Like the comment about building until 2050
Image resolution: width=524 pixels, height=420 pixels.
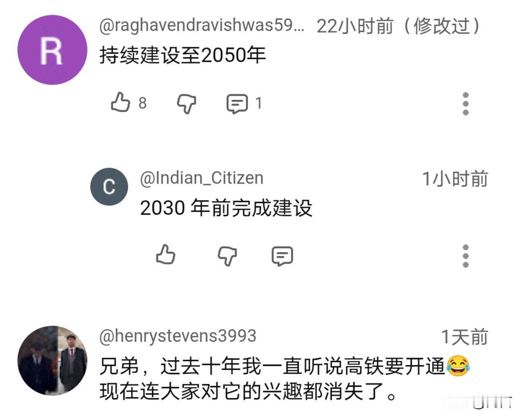(120, 103)
